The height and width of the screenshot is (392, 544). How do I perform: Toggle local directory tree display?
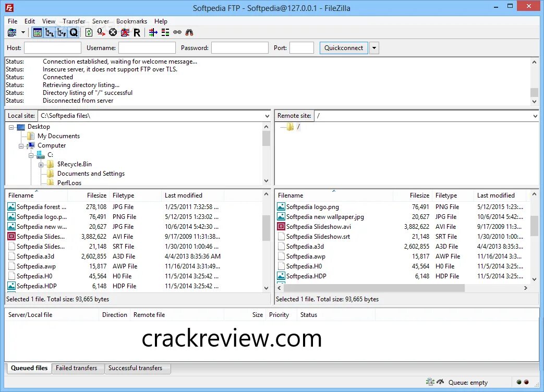pos(50,33)
